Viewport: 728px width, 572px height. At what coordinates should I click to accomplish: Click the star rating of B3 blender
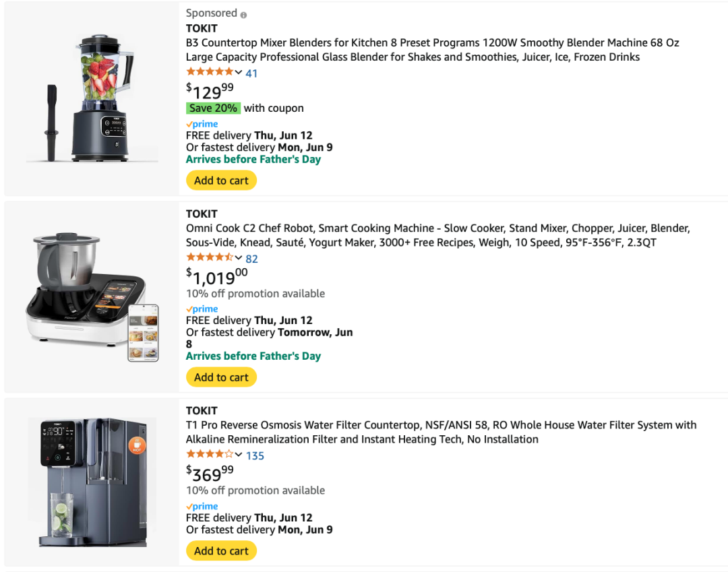(x=209, y=72)
